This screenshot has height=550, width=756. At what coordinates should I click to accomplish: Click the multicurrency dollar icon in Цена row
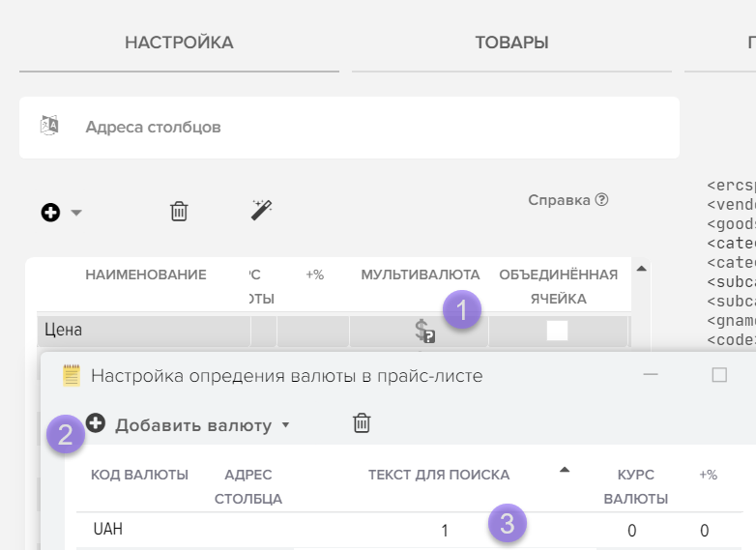424,332
